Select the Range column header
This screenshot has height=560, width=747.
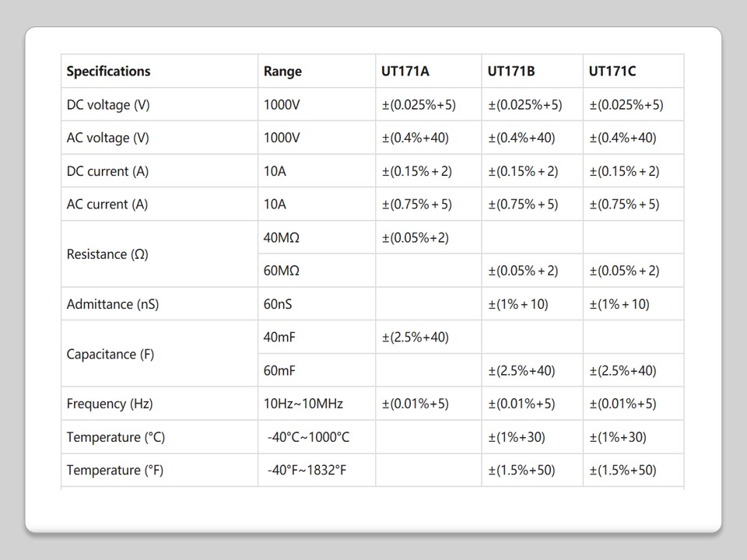(282, 72)
